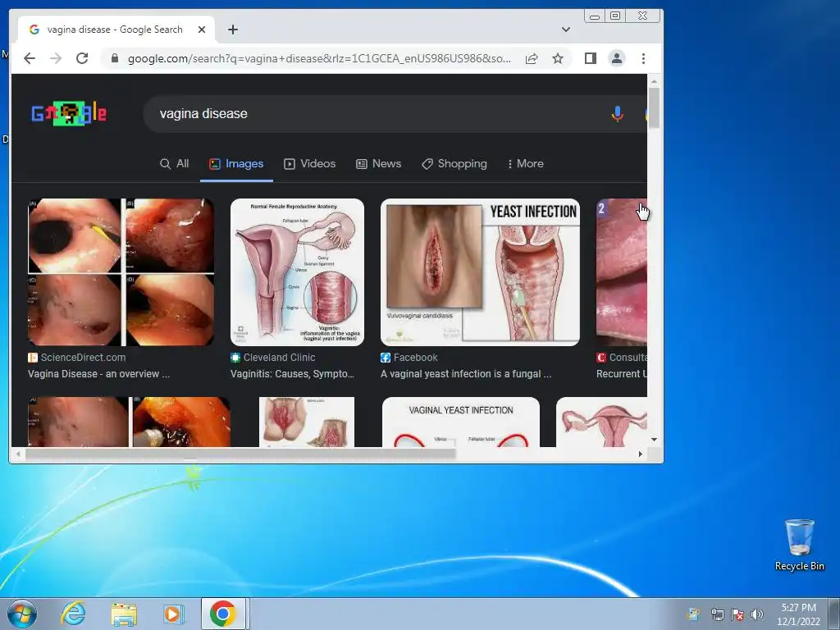840x630 pixels.
Task: Go back with the browser back arrow
Action: [x=30, y=58]
